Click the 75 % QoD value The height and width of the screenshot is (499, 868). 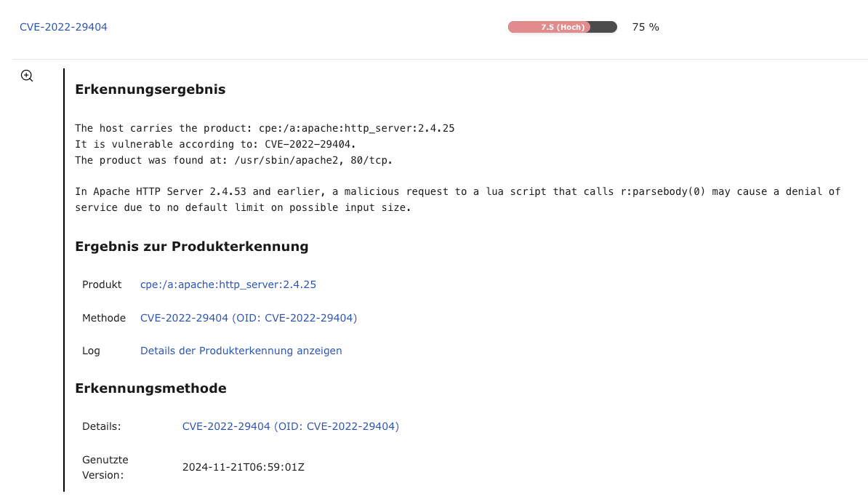click(645, 27)
